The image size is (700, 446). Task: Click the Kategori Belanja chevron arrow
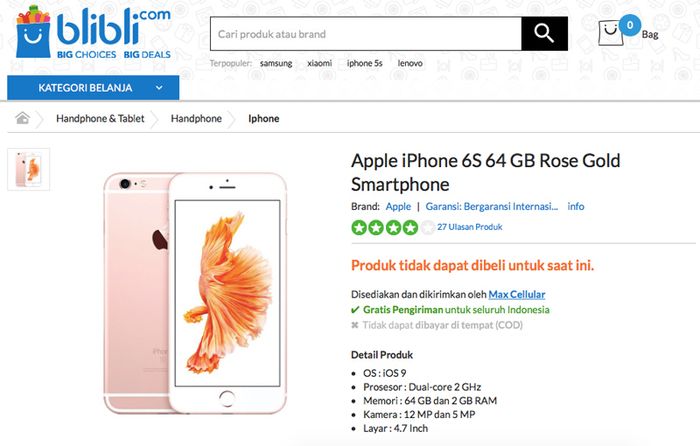coord(159,88)
